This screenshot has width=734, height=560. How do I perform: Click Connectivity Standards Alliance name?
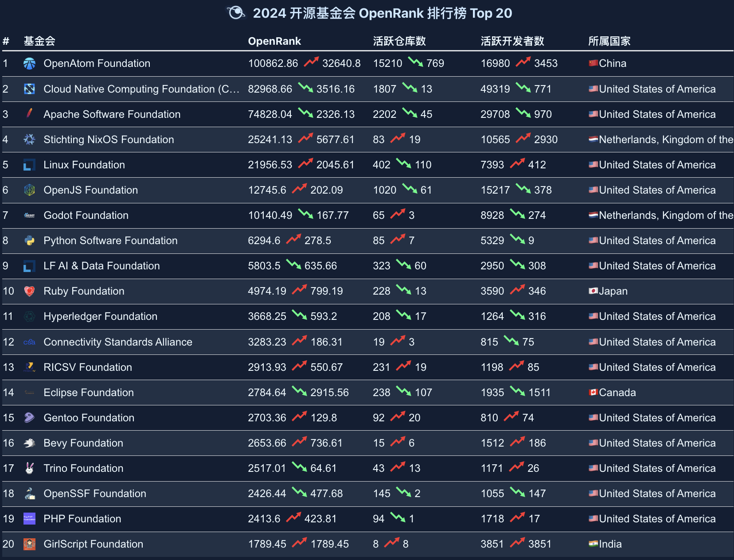click(x=118, y=342)
